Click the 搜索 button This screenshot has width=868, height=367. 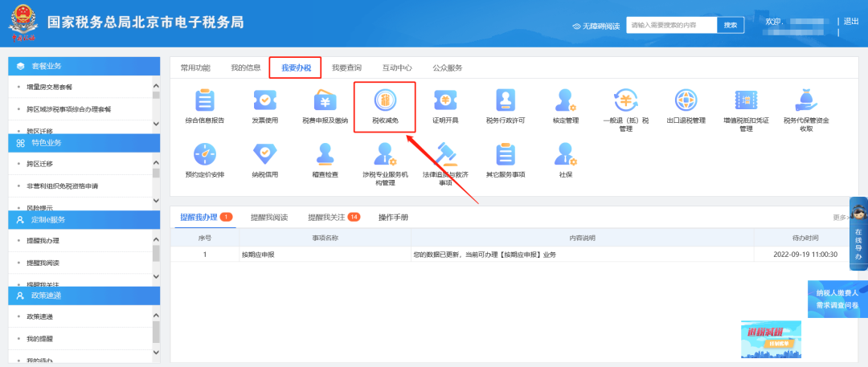coord(731,25)
